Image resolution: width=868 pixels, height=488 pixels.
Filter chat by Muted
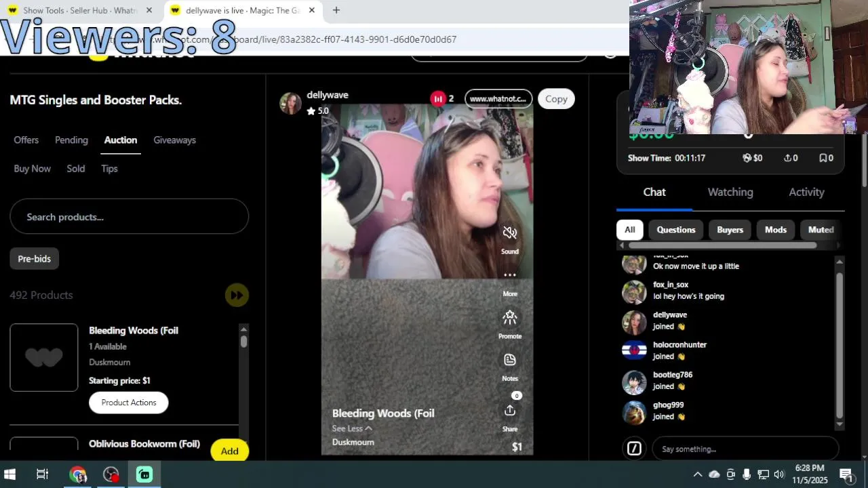pos(821,230)
